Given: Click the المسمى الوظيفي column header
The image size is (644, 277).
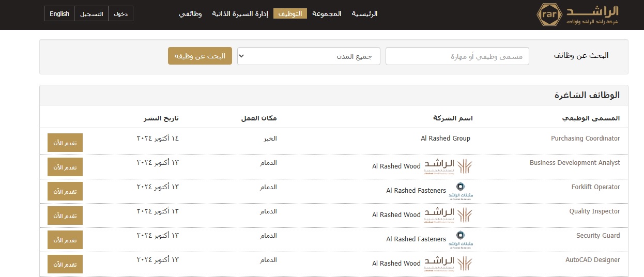Looking at the screenshot, I should point(591,118).
